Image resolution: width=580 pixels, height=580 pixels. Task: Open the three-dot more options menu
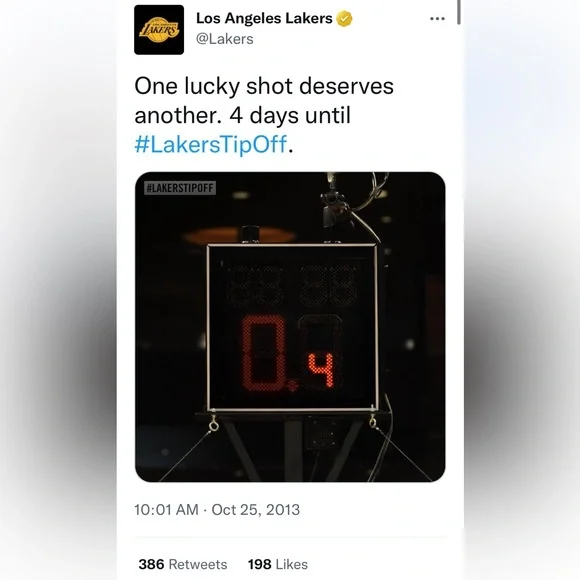click(x=437, y=18)
